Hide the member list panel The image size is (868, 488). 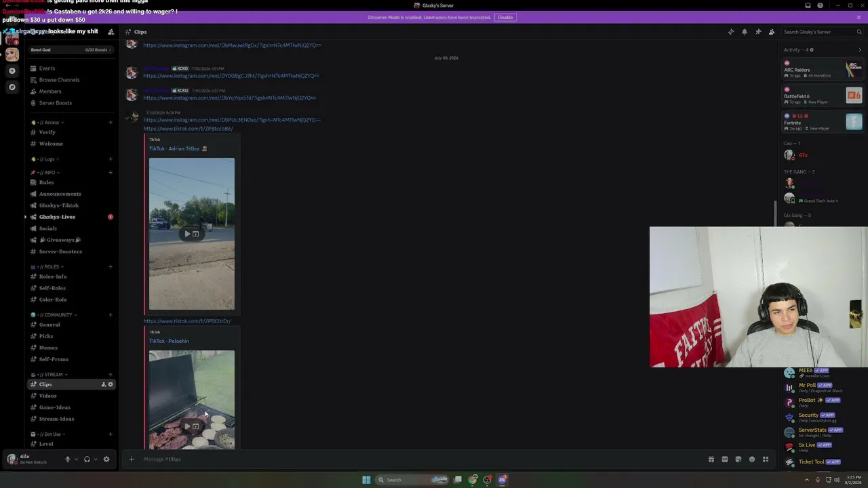(x=772, y=32)
